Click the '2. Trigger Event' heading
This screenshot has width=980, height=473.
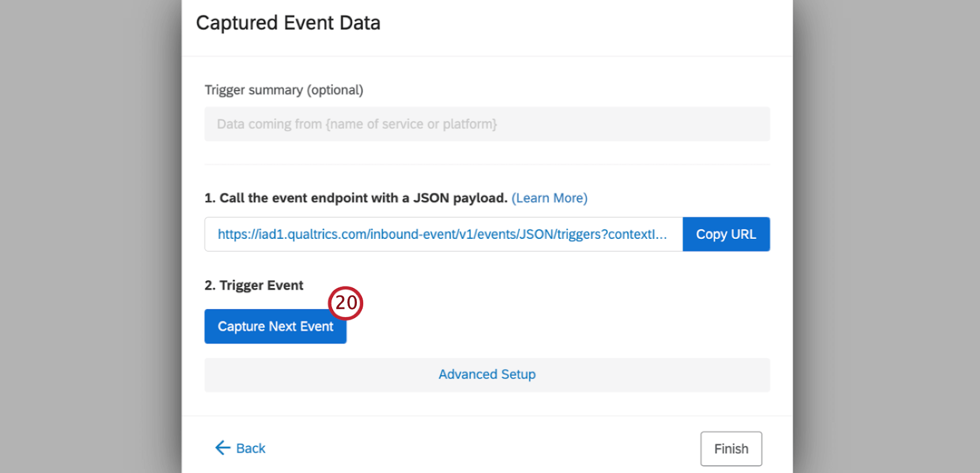click(x=254, y=286)
